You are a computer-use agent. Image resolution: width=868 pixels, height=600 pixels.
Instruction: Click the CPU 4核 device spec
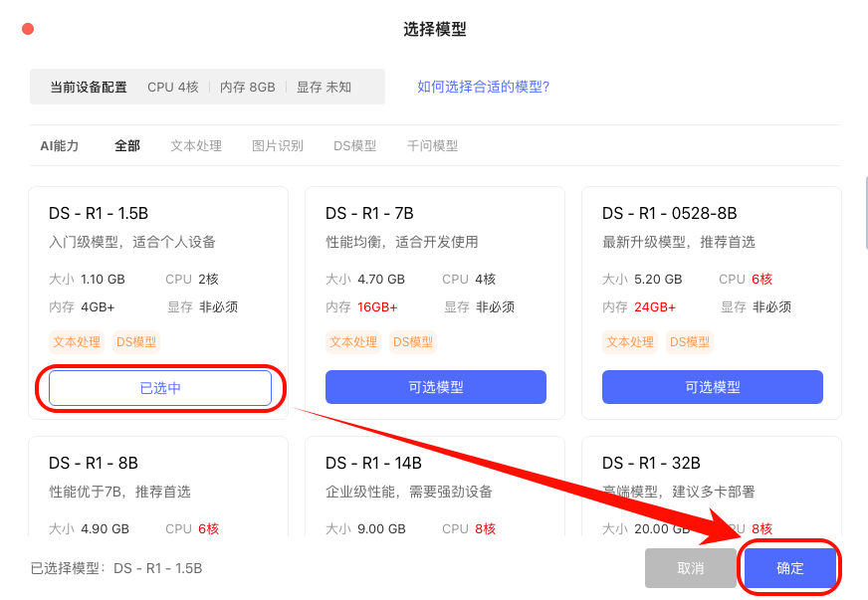click(173, 87)
